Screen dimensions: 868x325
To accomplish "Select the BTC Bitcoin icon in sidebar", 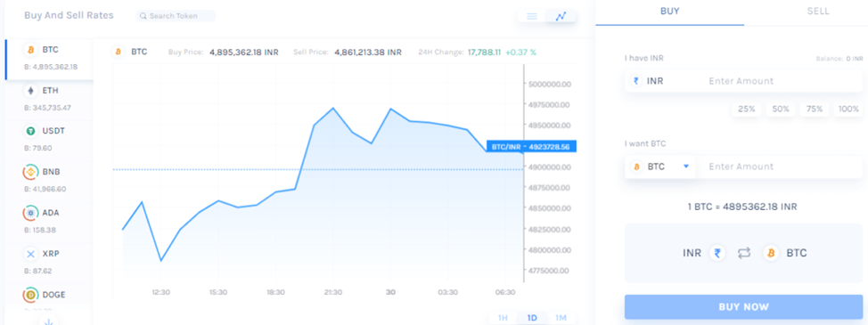I will click(30, 50).
